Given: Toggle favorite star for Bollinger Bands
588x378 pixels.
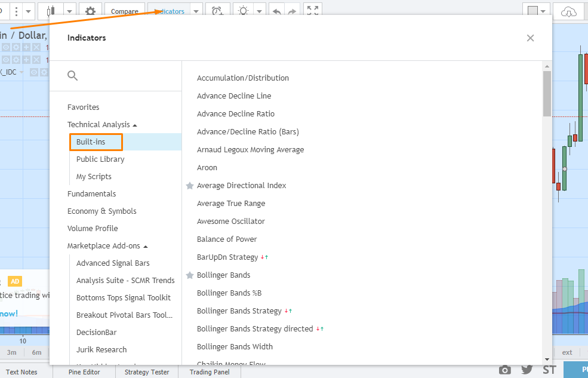Looking at the screenshot, I should [x=190, y=275].
